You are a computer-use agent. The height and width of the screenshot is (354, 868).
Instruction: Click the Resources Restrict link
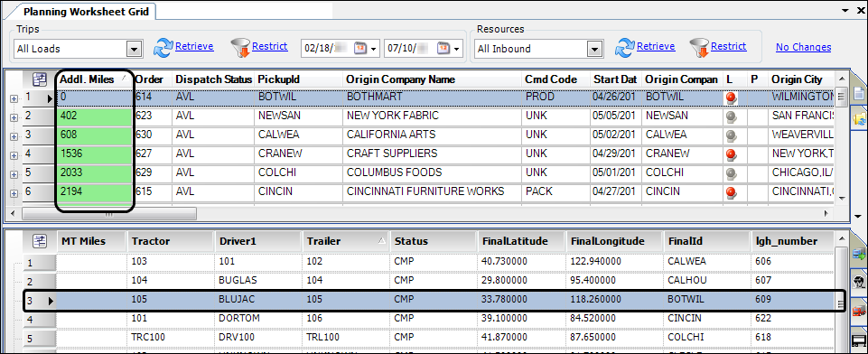[729, 46]
